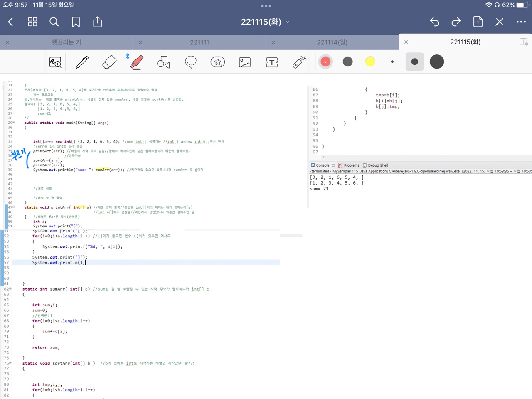The height and width of the screenshot is (399, 532).
Task: Tap the handwritten blue note 보기
Action: point(19,155)
